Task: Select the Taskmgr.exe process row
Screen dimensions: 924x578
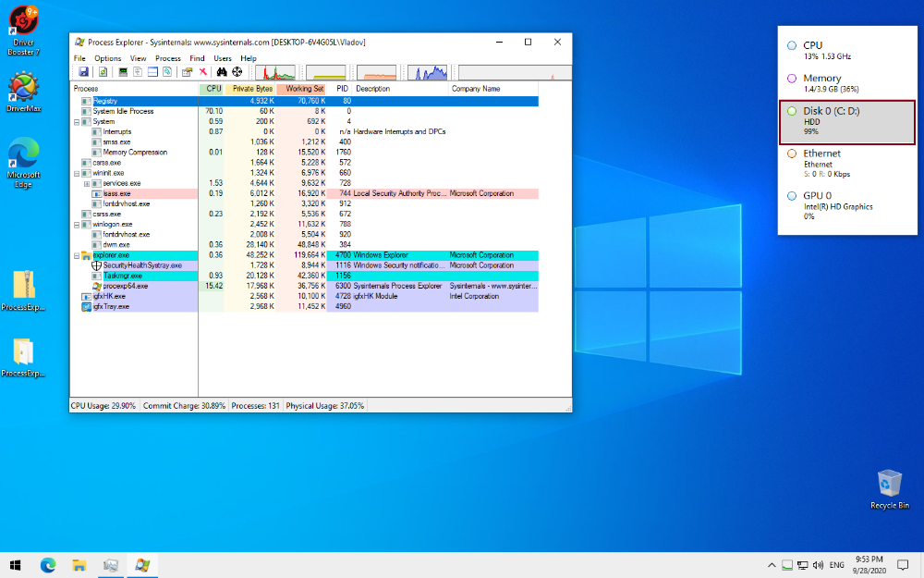Action: point(304,276)
